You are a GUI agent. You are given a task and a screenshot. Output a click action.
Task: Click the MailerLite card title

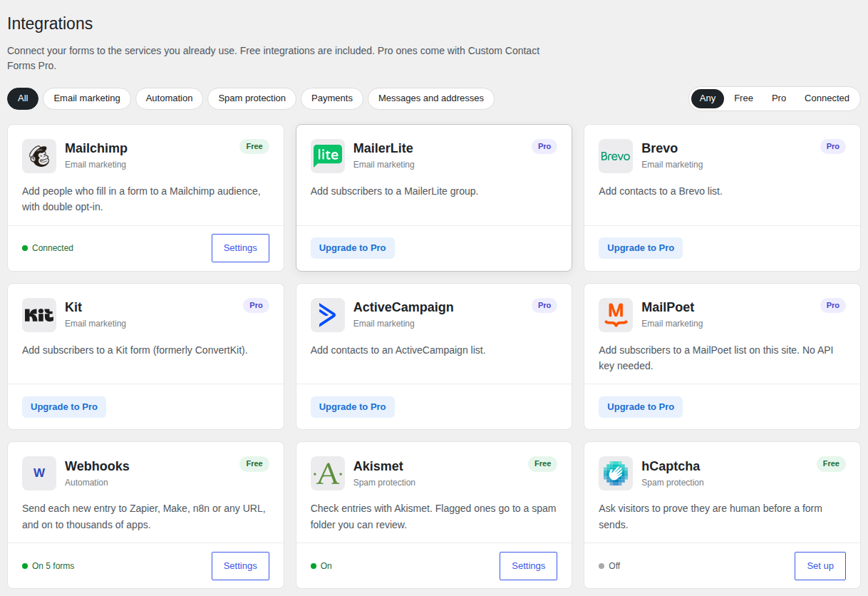coord(383,148)
